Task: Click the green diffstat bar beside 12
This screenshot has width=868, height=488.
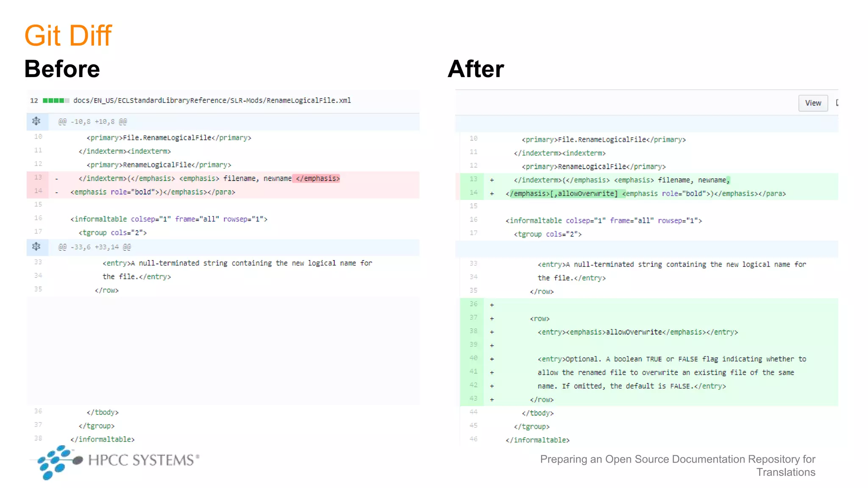Action: [x=56, y=100]
